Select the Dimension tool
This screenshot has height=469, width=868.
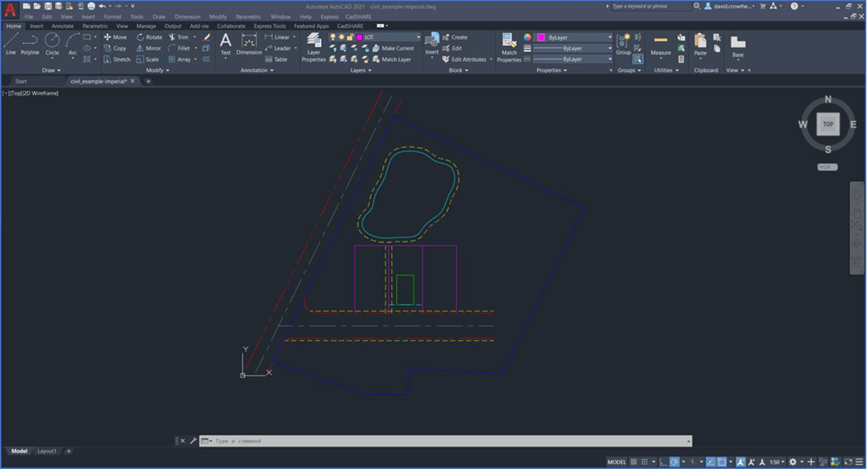[249, 44]
